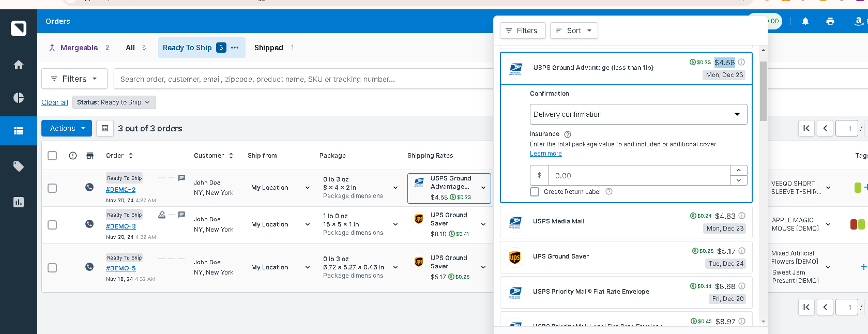The height and width of the screenshot is (334, 868).
Task: Enable the Create Return Label checkbox
Action: (x=535, y=192)
